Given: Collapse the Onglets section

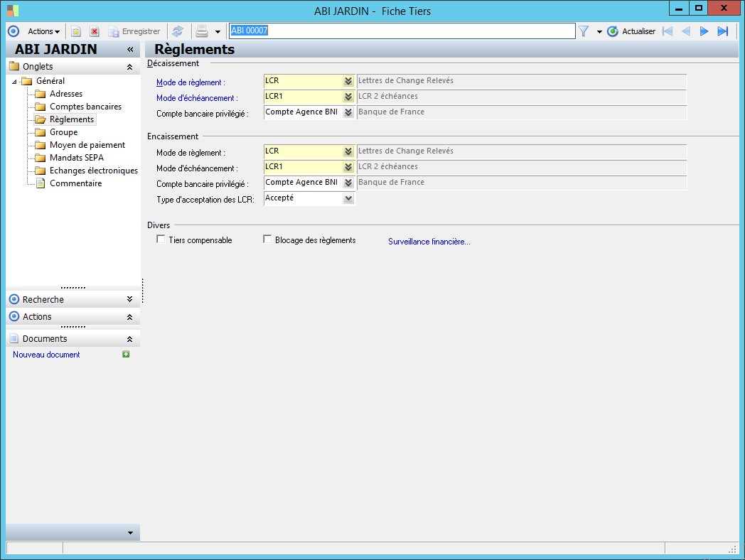Looking at the screenshot, I should coord(129,67).
